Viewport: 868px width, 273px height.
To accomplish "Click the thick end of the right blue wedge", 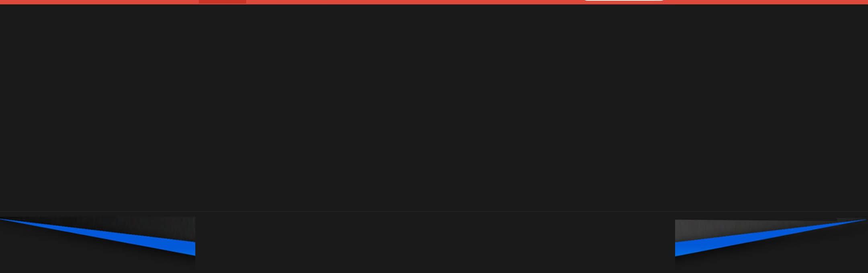I will click(678, 249).
